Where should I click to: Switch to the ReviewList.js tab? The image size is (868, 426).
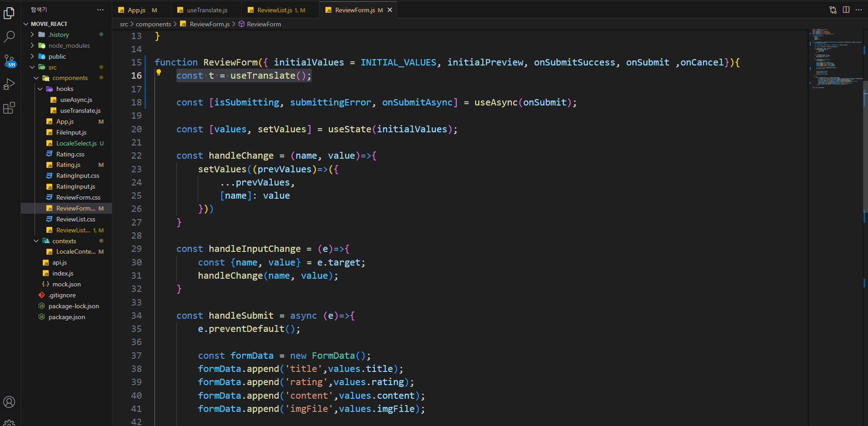pyautogui.click(x=280, y=10)
